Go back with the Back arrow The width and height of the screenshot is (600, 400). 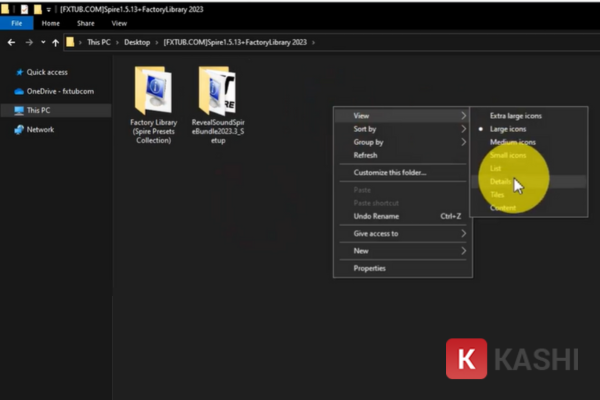coord(11,43)
